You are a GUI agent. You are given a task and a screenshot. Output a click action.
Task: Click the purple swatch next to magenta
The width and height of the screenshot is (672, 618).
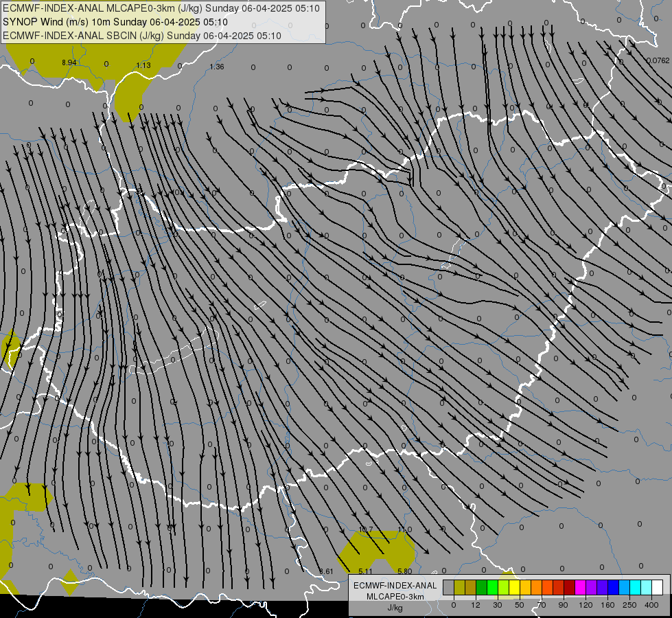click(592, 587)
